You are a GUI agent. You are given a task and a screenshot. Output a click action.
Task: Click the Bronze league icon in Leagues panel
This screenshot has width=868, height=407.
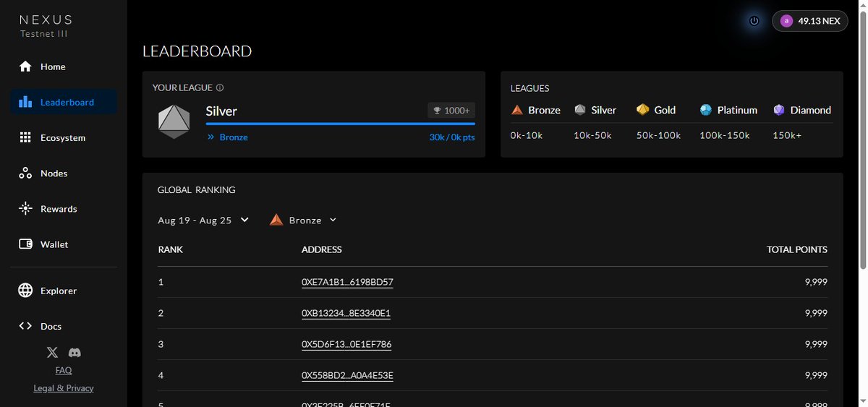pos(517,110)
